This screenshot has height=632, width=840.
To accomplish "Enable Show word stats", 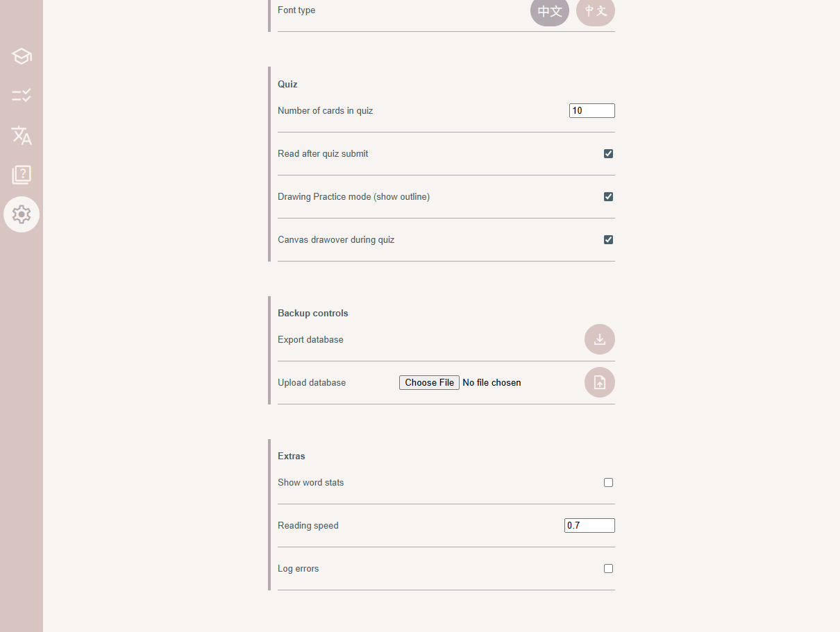I will [608, 482].
